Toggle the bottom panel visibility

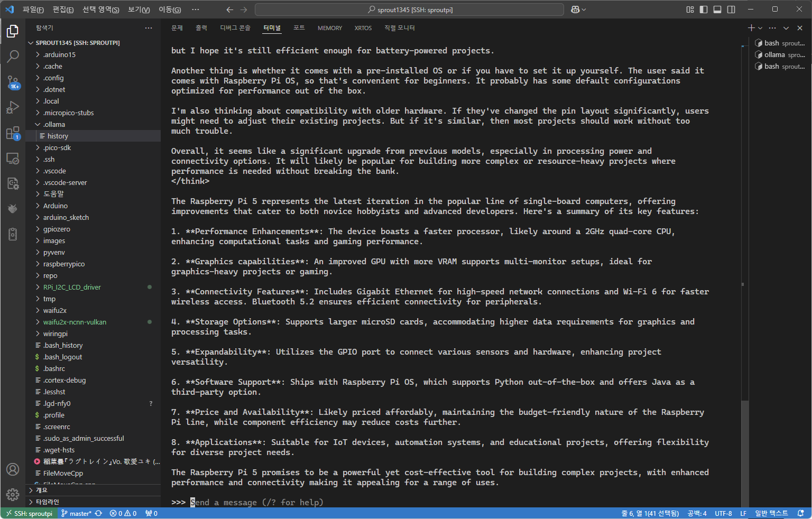717,10
